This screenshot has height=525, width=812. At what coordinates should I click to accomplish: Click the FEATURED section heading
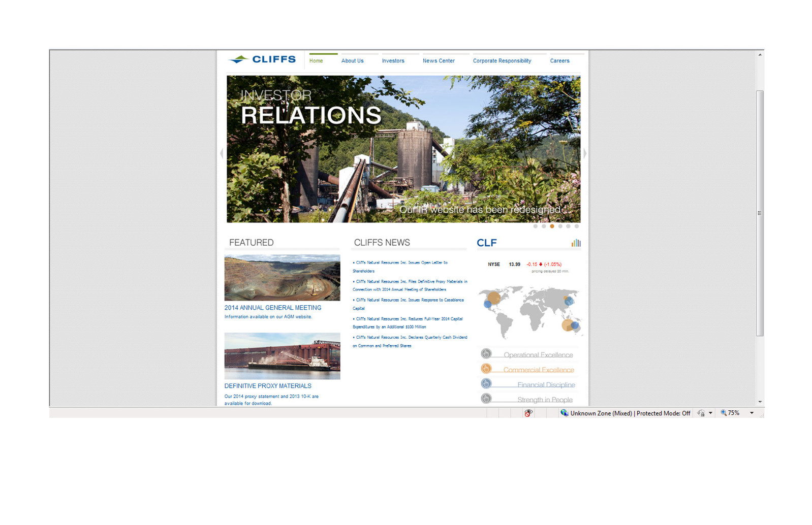(x=252, y=243)
